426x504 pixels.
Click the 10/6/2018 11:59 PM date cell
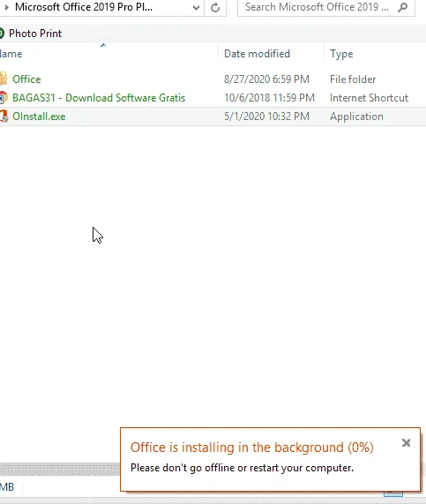pyautogui.click(x=269, y=98)
